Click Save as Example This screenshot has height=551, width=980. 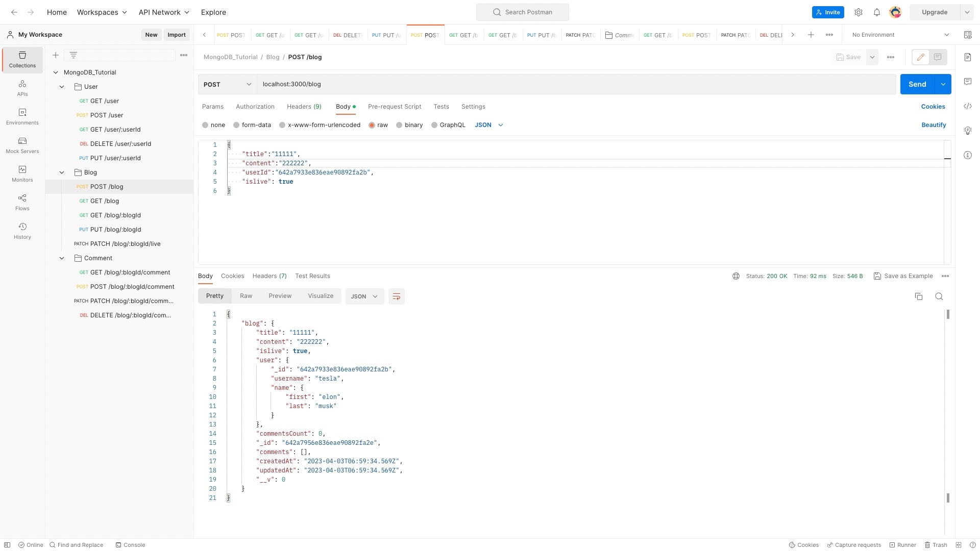(x=903, y=276)
